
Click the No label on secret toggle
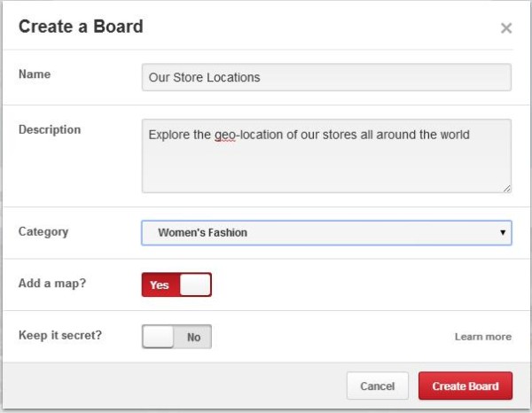pyautogui.click(x=193, y=337)
